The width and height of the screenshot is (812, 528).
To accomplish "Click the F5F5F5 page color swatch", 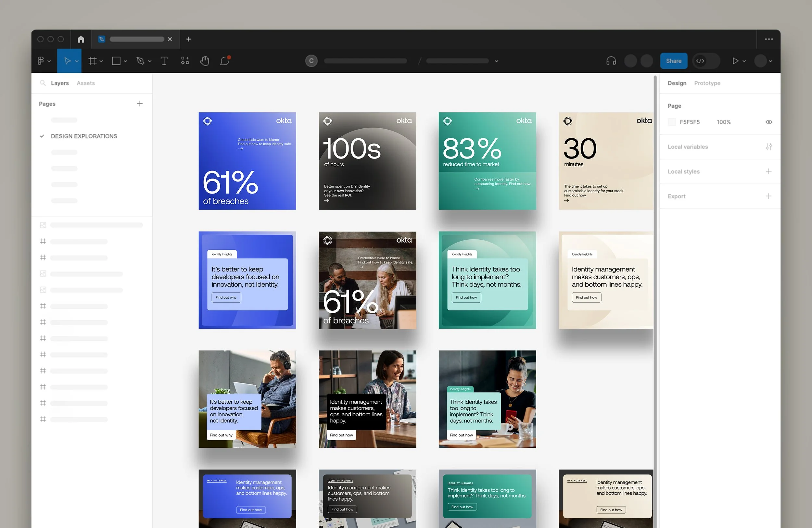I will [671, 122].
